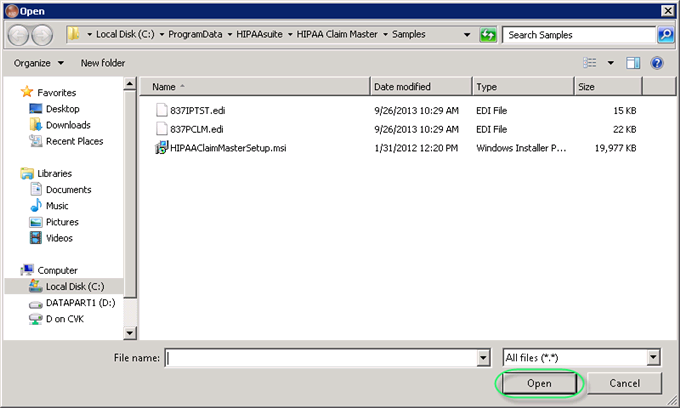Click the Back navigation arrow button
This screenshot has height=408, width=680.
tap(17, 35)
